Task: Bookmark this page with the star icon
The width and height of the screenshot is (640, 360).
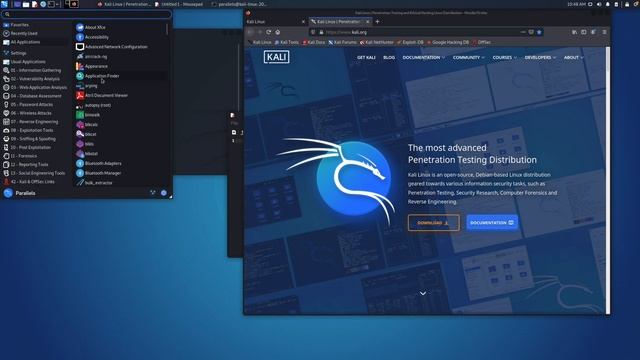Action: [539, 32]
